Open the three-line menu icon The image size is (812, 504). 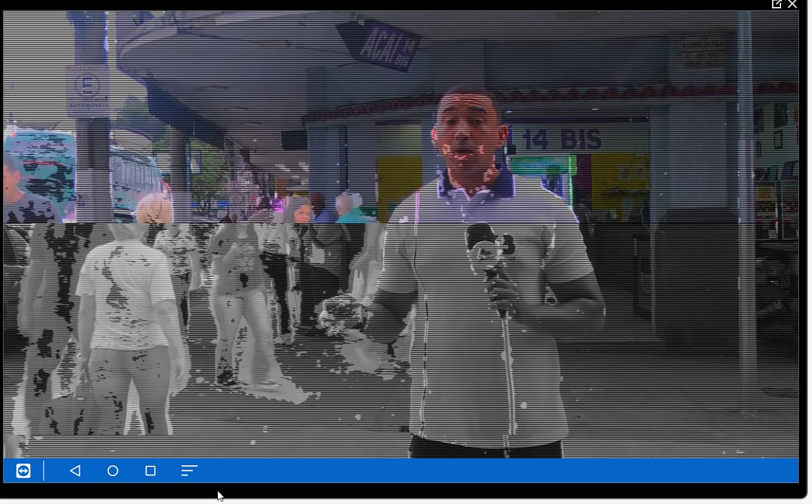(x=189, y=471)
